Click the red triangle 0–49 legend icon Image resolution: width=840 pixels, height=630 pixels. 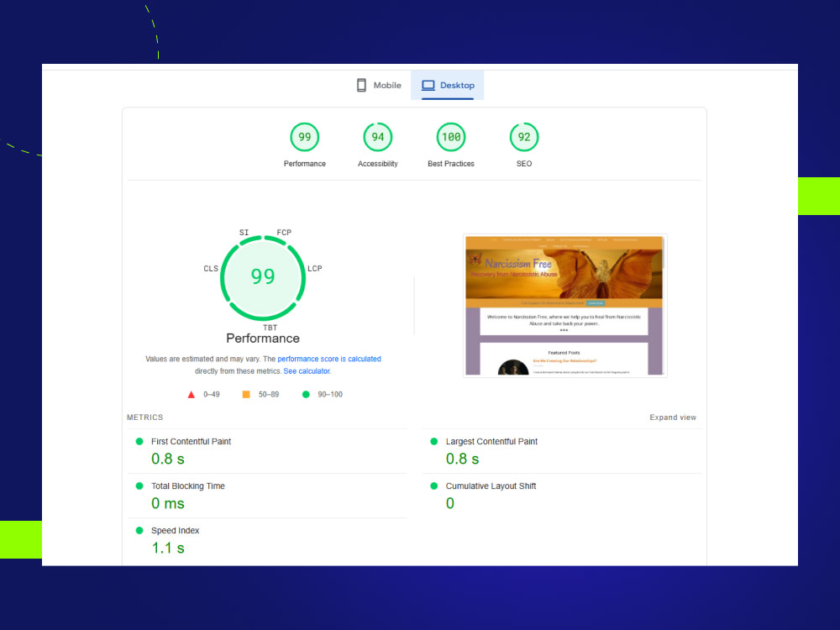192,394
